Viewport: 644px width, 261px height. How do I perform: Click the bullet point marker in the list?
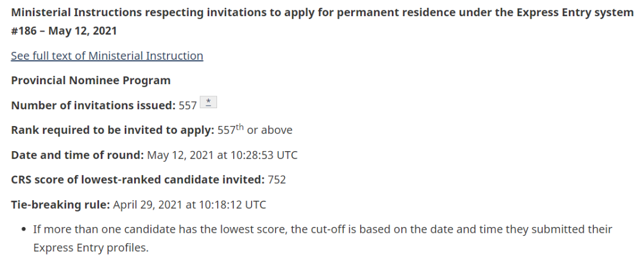point(23,230)
